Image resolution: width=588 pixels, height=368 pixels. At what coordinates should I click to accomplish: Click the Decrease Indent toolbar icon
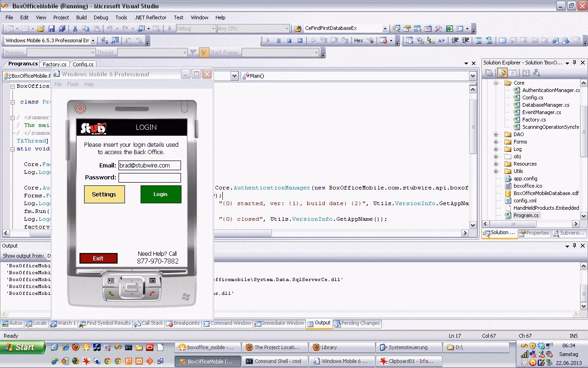pos(455,40)
